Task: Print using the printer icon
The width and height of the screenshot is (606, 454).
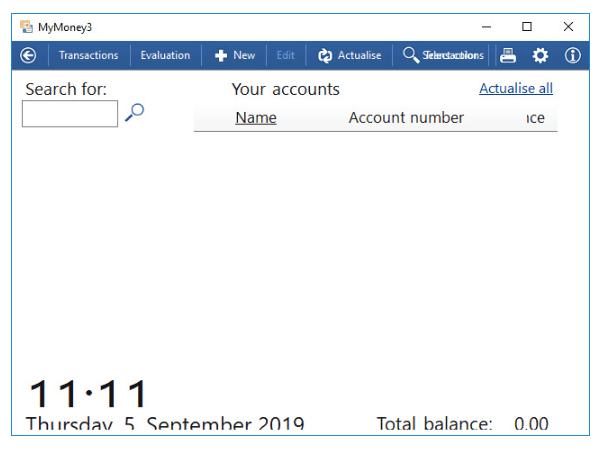Action: click(508, 56)
